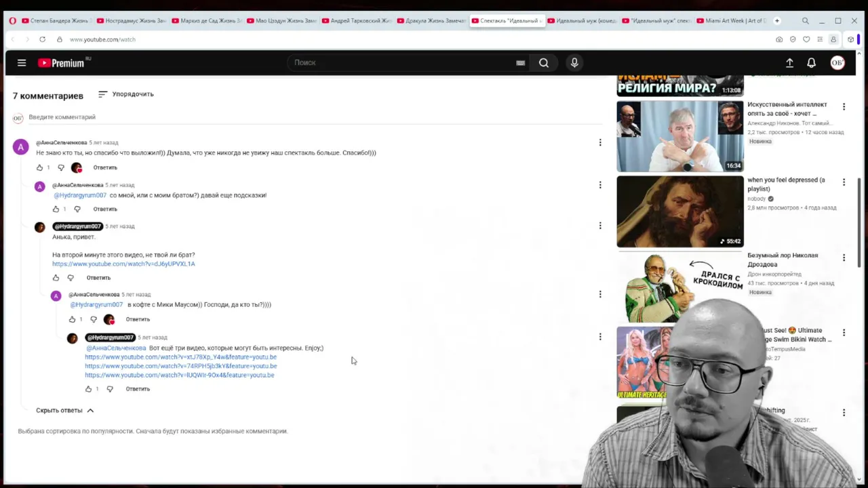This screenshot has height=488, width=868.
Task: Dislike the comment 'Не знаю кто ты'
Action: click(x=61, y=167)
